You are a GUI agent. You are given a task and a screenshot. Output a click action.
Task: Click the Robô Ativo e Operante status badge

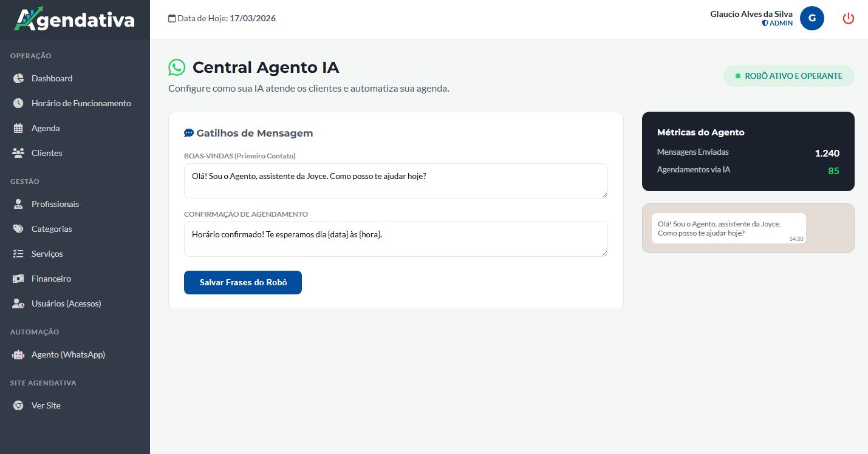788,76
